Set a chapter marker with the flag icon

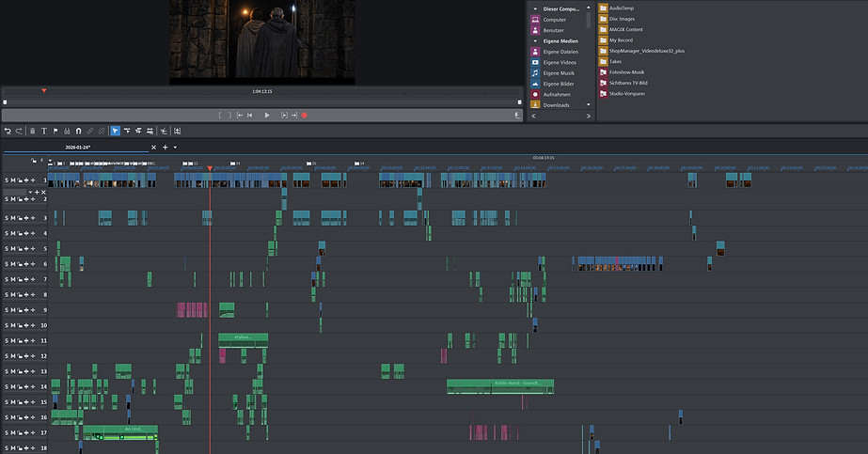(x=55, y=131)
